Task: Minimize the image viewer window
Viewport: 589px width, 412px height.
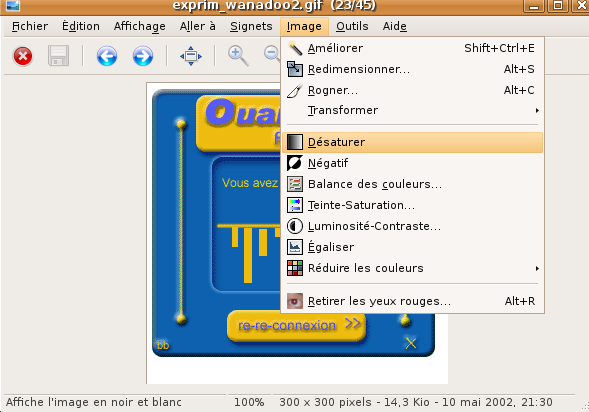Action: click(534, 5)
